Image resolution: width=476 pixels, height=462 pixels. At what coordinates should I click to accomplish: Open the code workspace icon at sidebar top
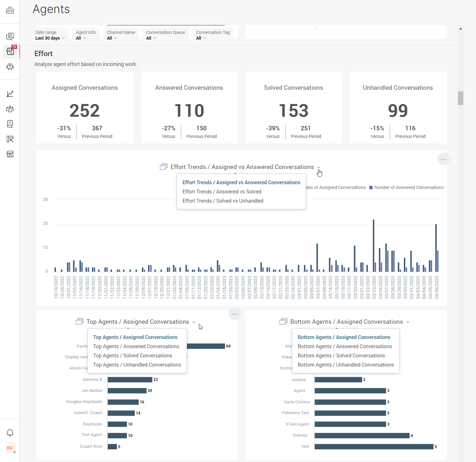10,10
